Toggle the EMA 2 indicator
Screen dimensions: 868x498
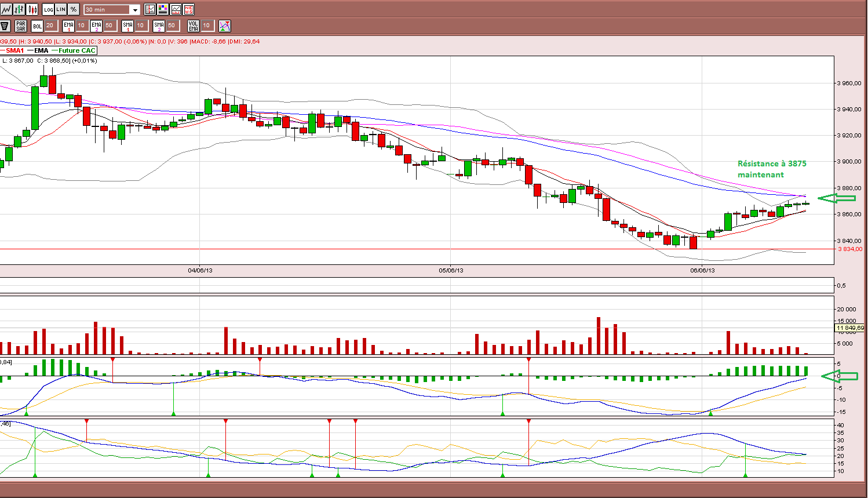[x=96, y=26]
